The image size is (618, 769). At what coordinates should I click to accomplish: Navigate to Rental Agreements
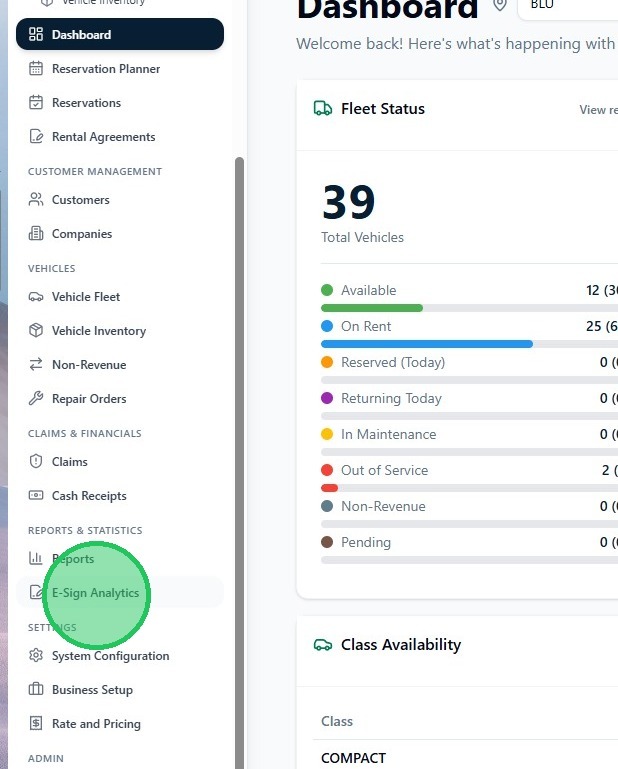120,136
